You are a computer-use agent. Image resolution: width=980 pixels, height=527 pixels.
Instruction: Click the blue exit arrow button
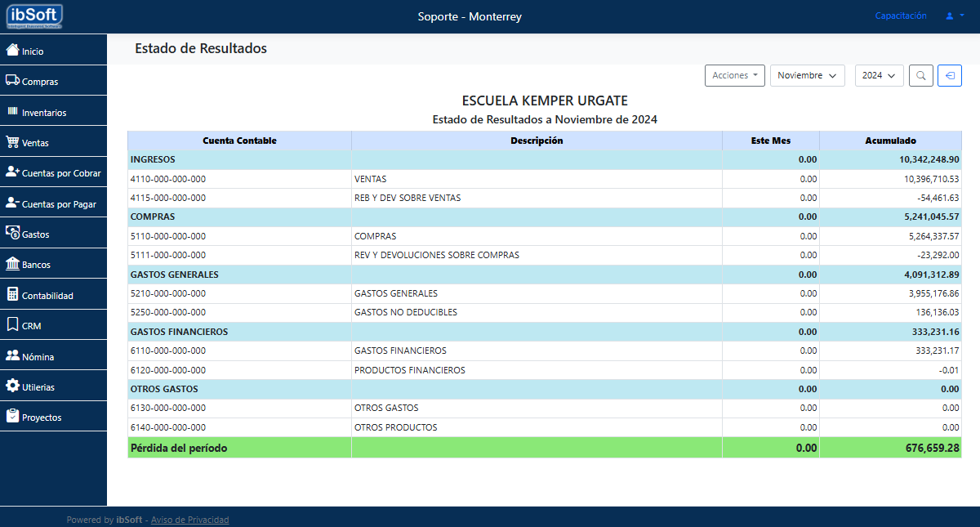950,75
